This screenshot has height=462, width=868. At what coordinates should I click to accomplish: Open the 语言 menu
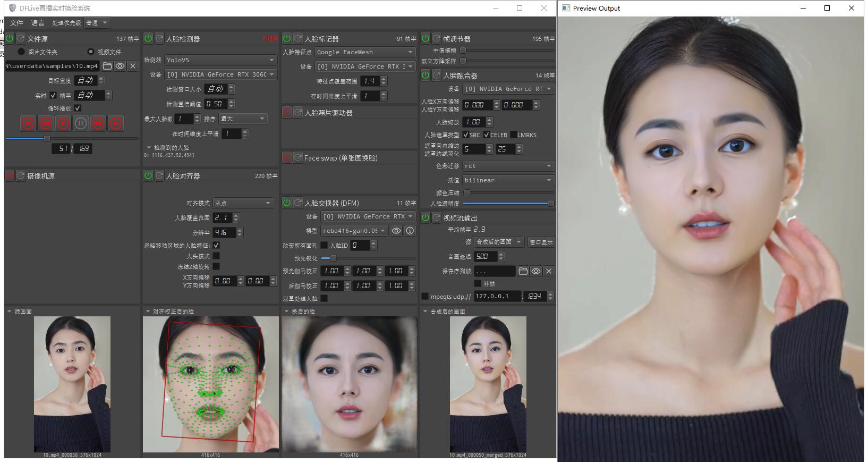[x=38, y=23]
